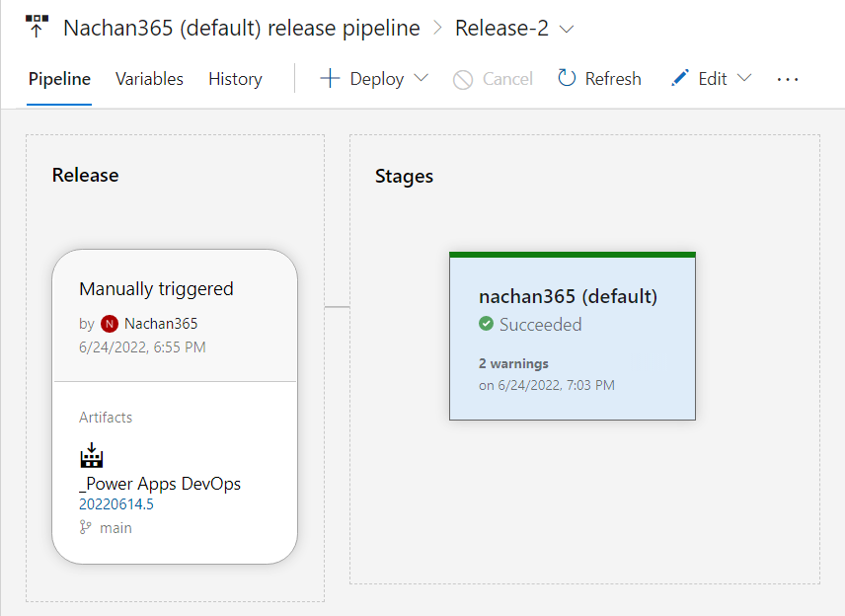Click the Nachan365 user avatar icon
Image resolution: width=845 pixels, height=616 pixels.
point(110,323)
